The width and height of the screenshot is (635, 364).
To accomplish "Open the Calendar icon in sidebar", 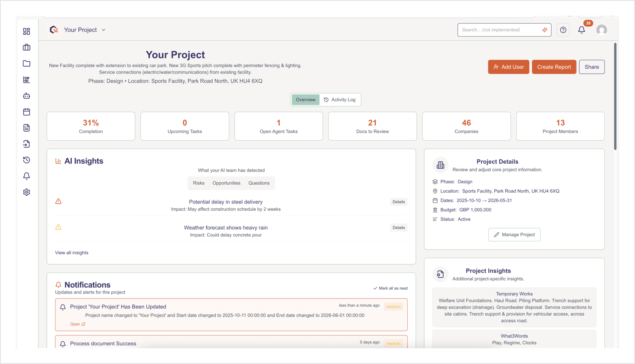I will point(26,112).
